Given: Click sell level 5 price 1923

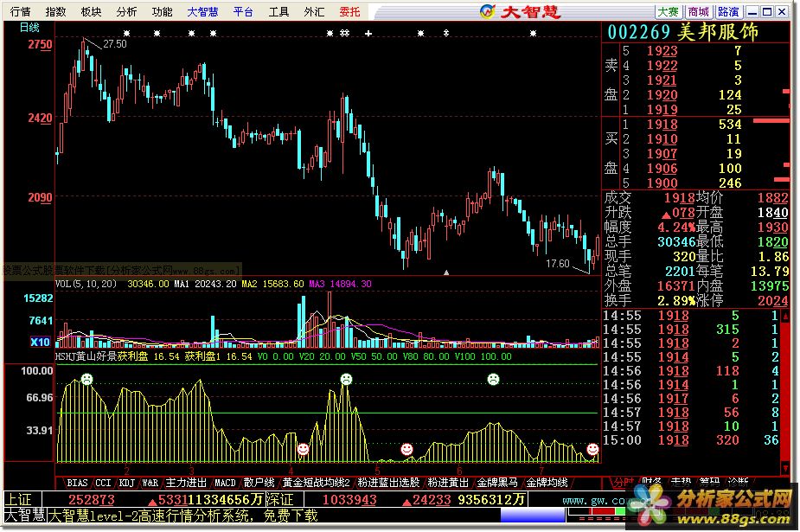Looking at the screenshot, I should point(662,51).
